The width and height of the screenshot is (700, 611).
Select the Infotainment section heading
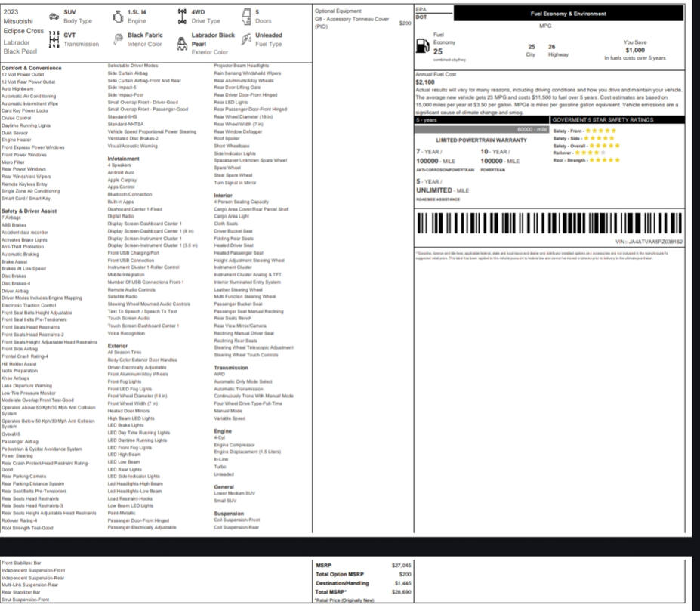point(123,159)
